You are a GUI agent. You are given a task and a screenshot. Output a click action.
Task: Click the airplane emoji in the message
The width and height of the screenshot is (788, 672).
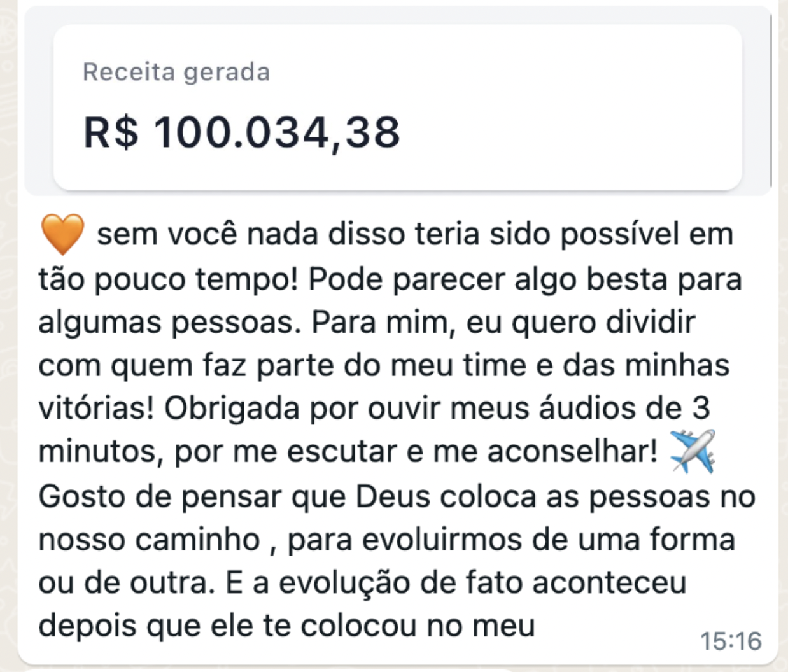(693, 451)
